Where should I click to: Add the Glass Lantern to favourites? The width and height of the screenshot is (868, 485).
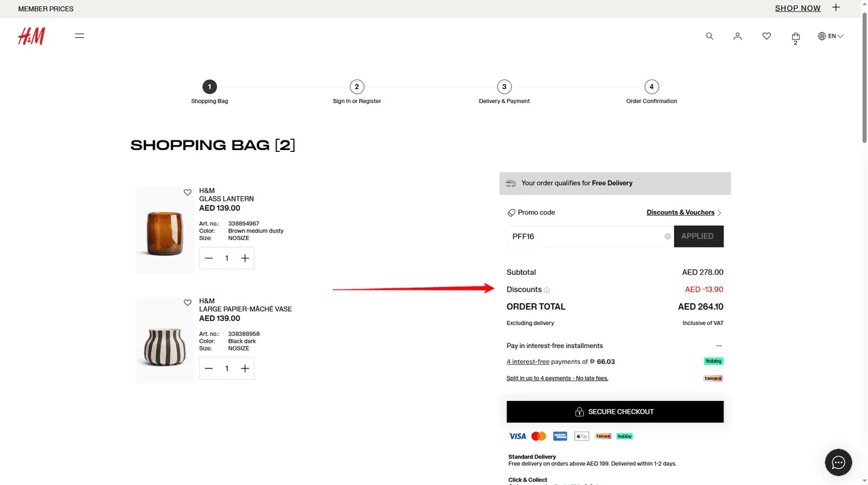point(188,192)
